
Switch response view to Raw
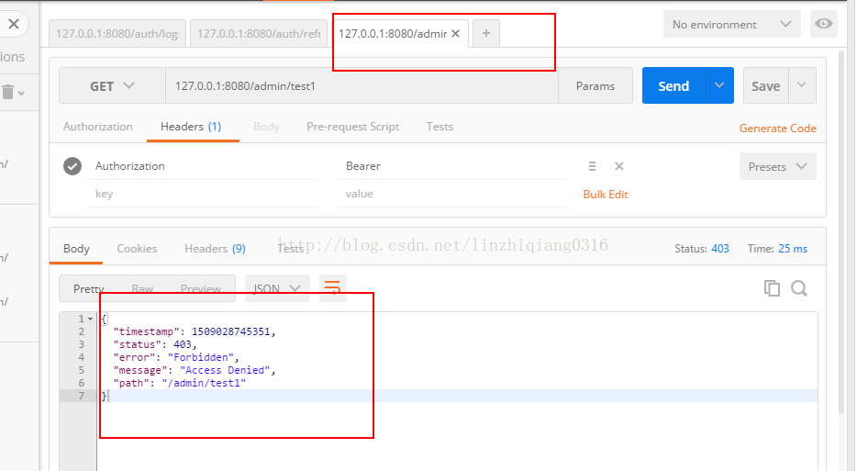[x=142, y=288]
